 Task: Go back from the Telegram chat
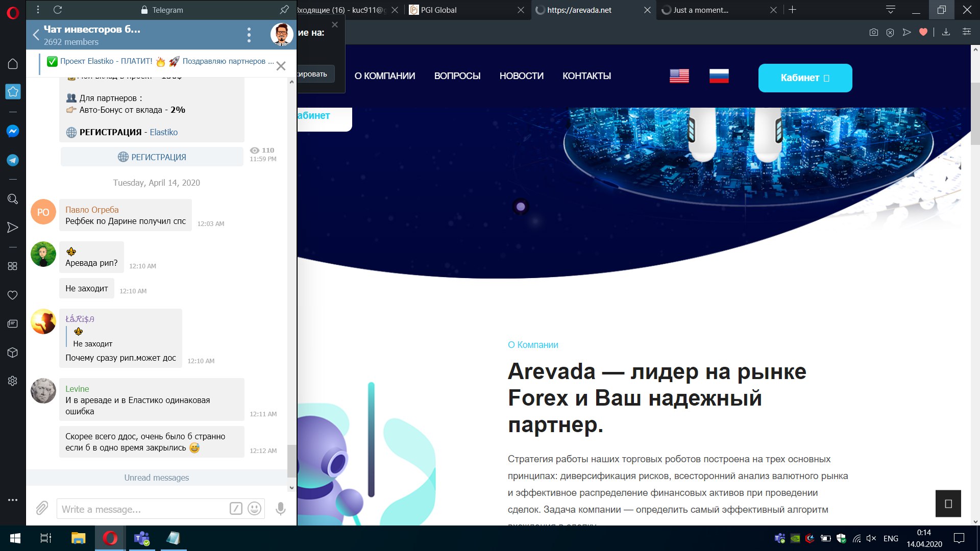coord(36,35)
